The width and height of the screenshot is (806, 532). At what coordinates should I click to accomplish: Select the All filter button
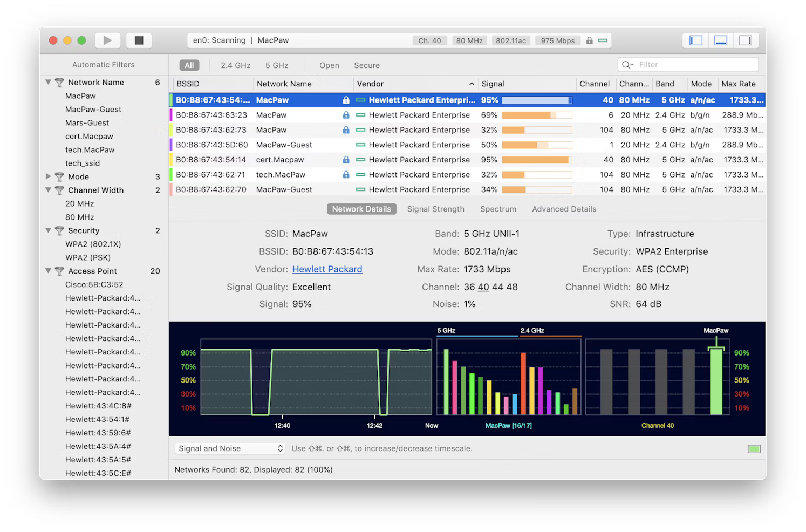click(189, 65)
